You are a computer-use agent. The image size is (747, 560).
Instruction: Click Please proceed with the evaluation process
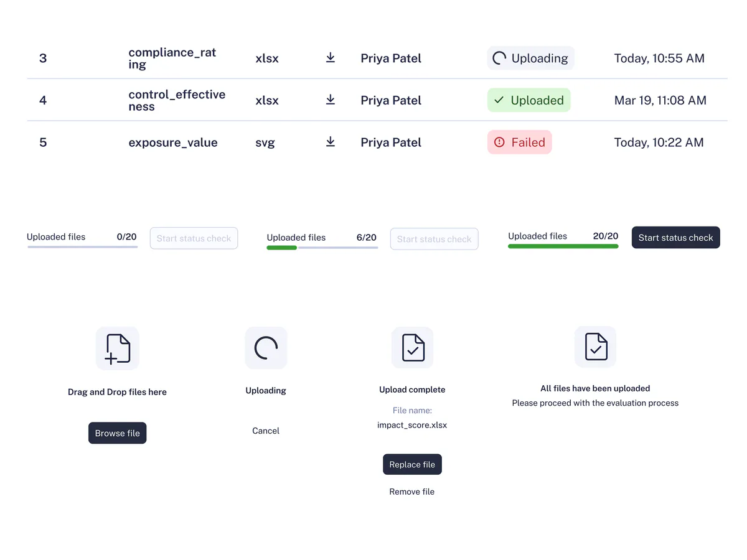click(595, 403)
